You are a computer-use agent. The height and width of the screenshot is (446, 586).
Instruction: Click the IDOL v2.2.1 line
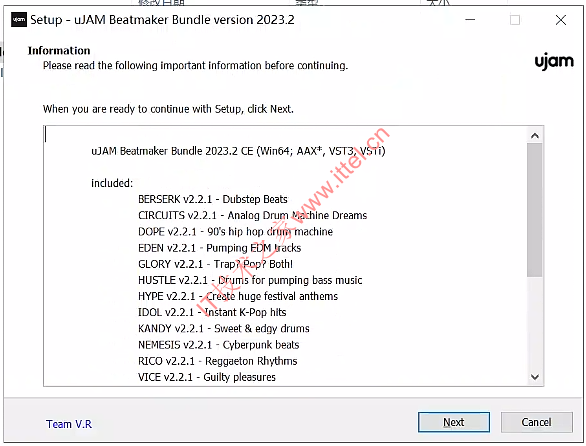pos(212,312)
